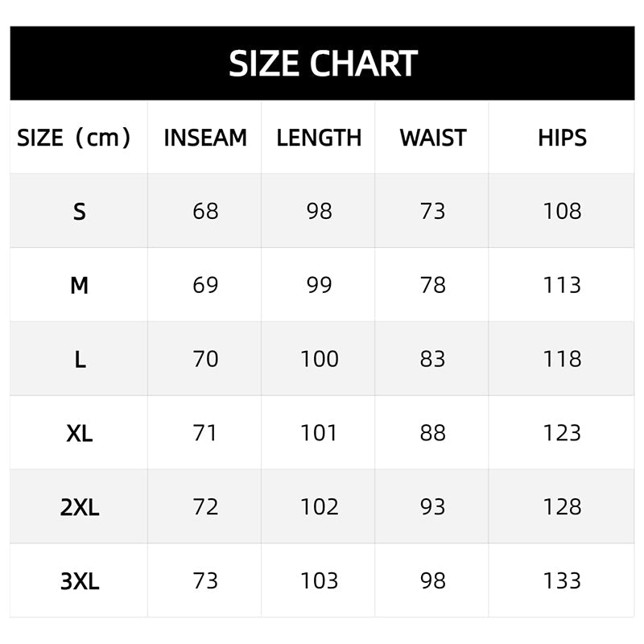Click the SIZE (cm) header cell
This screenshot has width=644, height=644.
coord(74,138)
